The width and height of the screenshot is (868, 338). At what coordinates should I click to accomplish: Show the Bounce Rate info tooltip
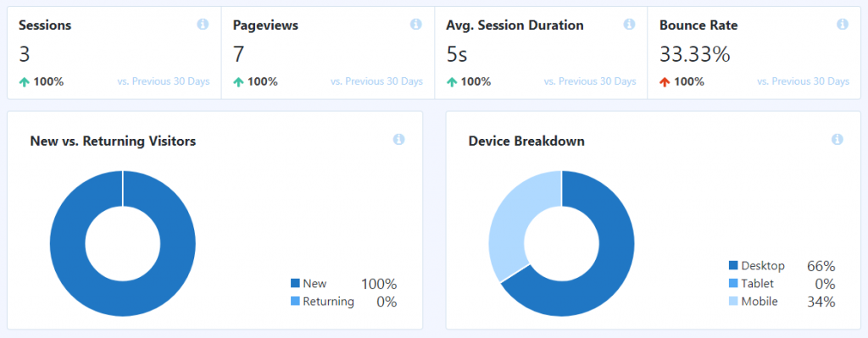(842, 25)
